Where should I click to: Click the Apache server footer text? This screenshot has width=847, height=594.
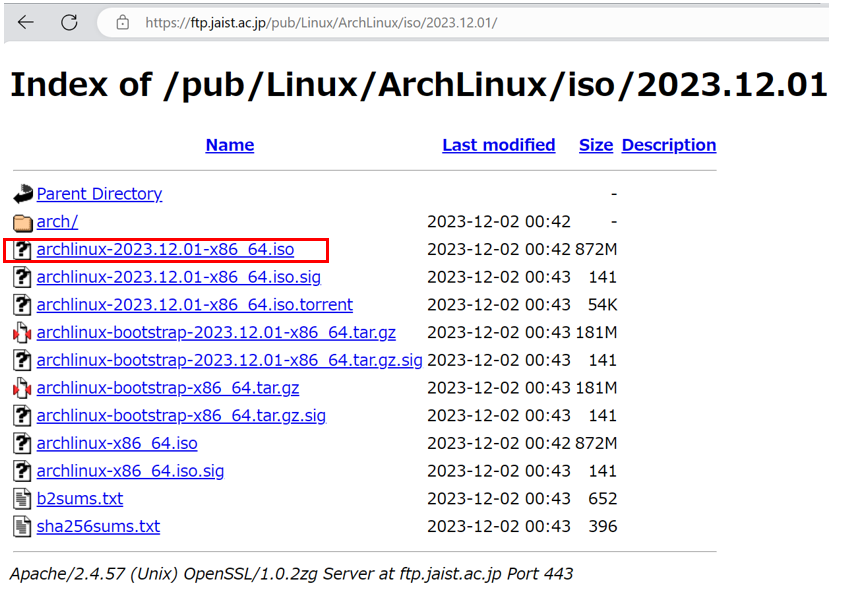point(291,574)
